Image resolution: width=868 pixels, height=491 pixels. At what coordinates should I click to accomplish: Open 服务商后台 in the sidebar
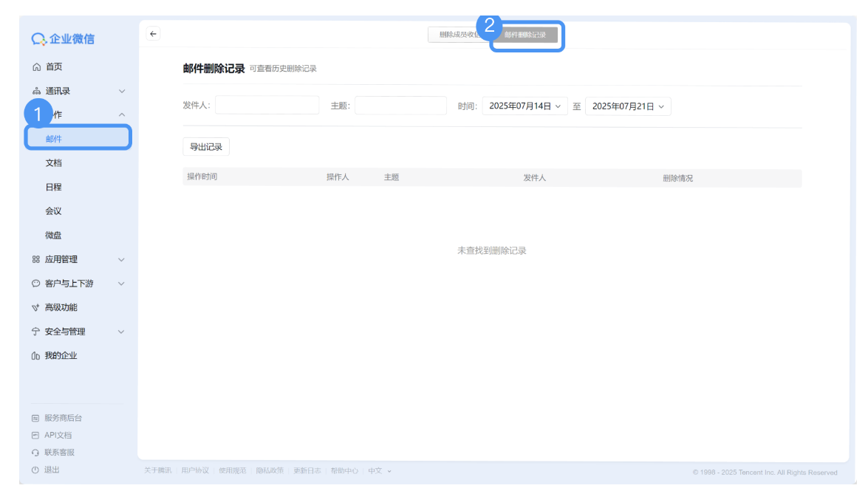(63, 418)
